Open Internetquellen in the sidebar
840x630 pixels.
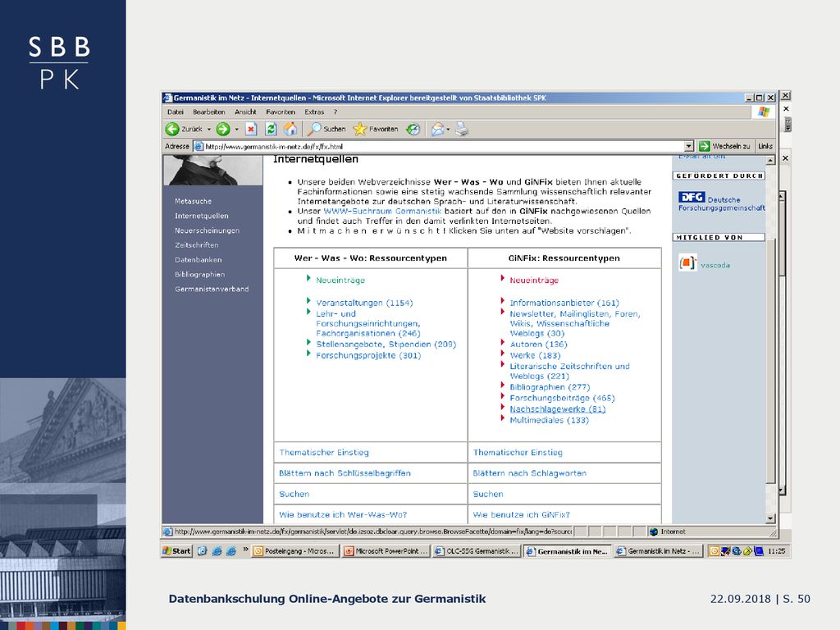[202, 216]
